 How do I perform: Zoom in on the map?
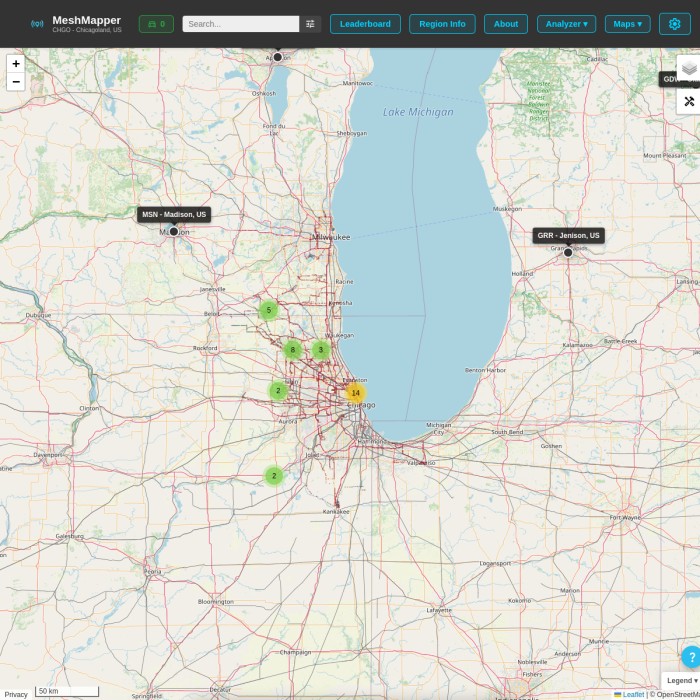(x=15, y=64)
